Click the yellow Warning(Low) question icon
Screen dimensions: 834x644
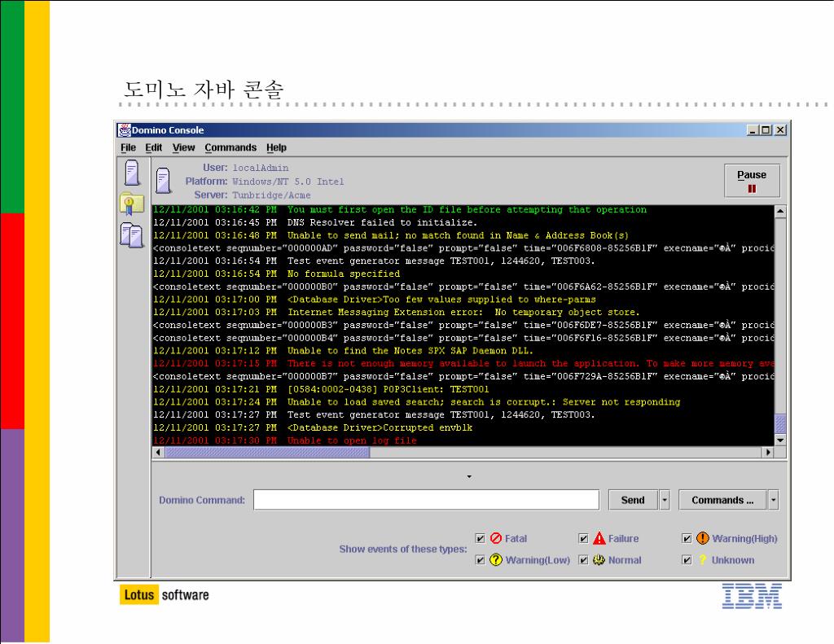[496, 560]
